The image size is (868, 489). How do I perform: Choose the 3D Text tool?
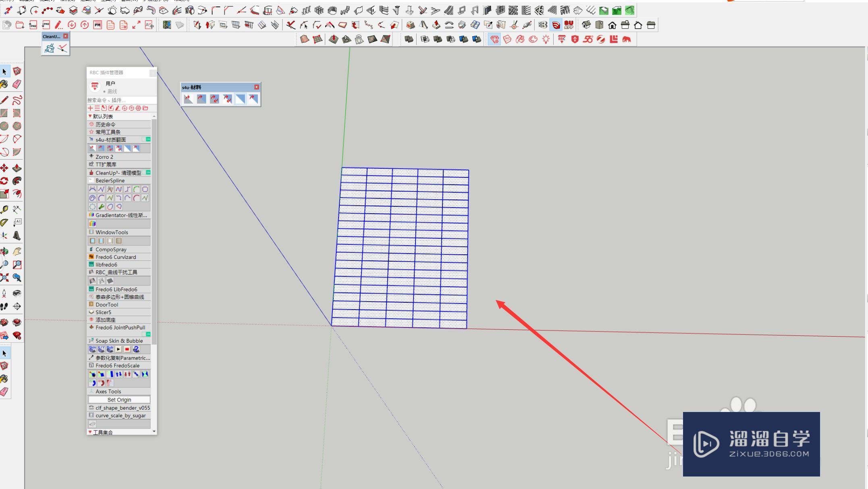click(x=17, y=236)
